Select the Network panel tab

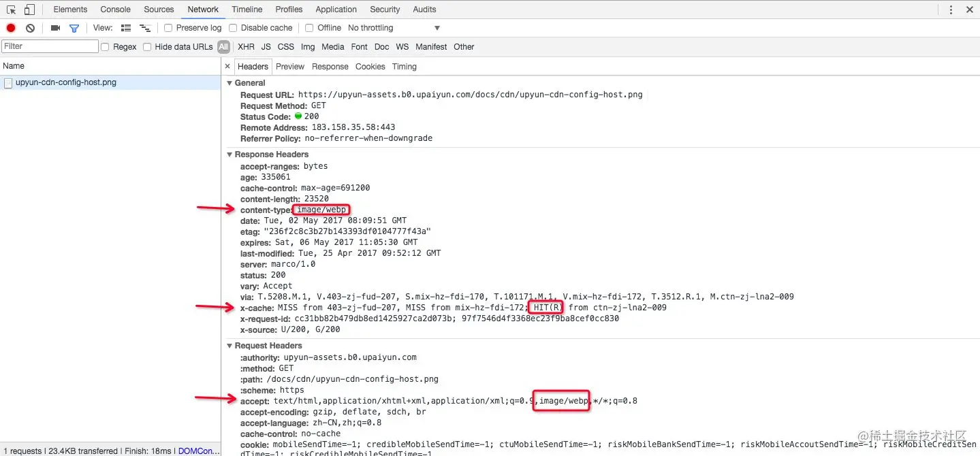point(203,10)
